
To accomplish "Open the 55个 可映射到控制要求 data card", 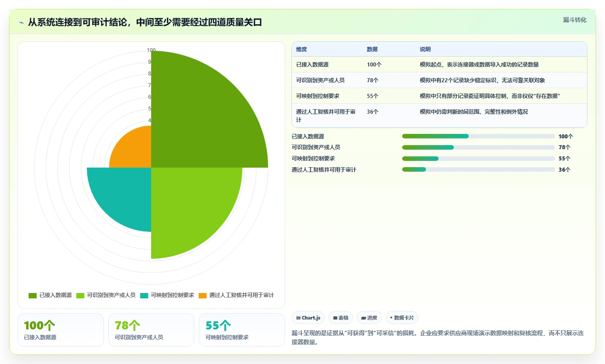I will pos(242,330).
